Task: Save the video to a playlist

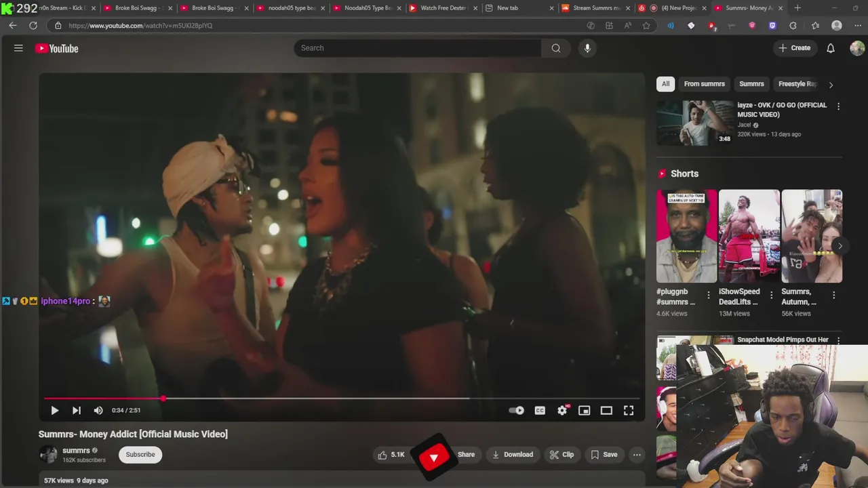Action: click(x=604, y=455)
